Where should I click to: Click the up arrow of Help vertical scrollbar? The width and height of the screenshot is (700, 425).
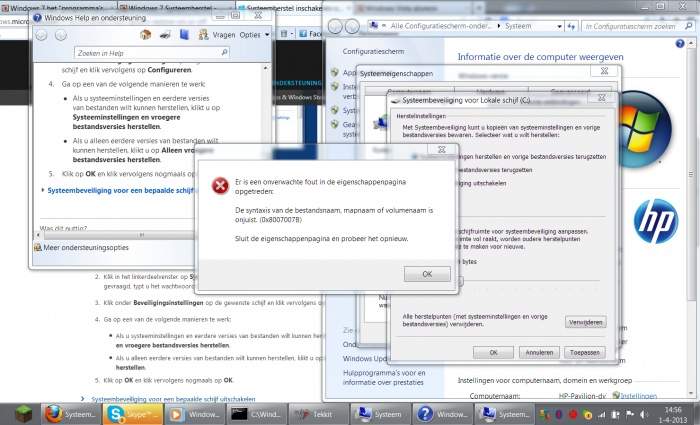point(266,68)
